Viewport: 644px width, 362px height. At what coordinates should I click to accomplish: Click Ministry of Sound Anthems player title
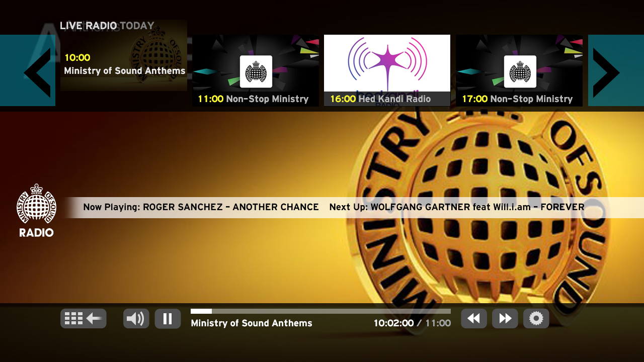tap(252, 323)
